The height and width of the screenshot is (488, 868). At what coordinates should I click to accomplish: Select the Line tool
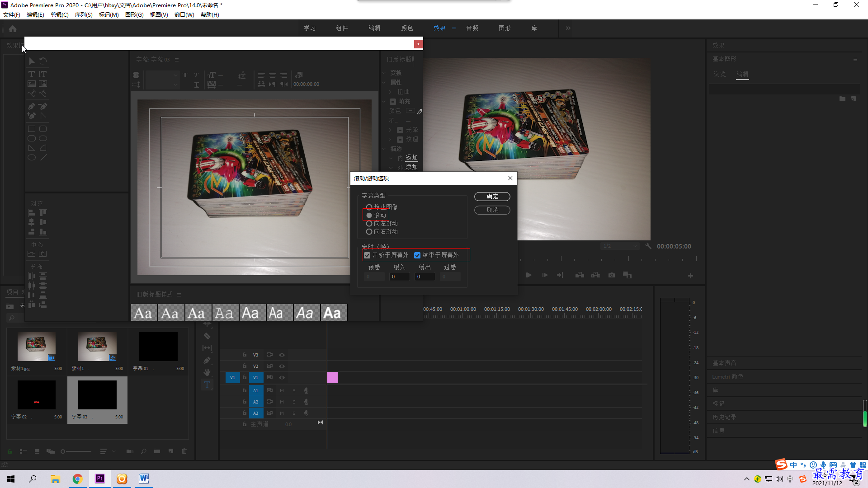pos(43,157)
